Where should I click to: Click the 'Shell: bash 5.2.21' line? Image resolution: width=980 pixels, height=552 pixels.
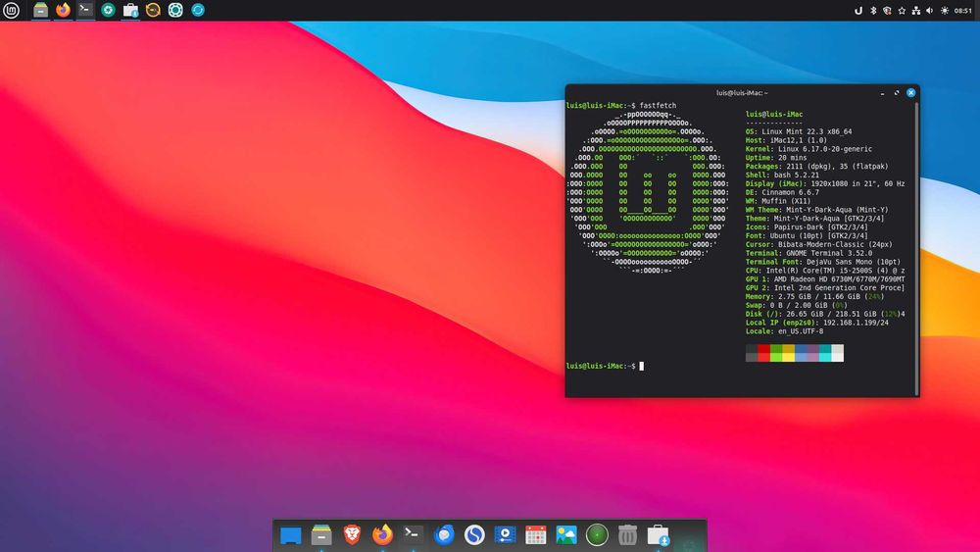point(782,176)
